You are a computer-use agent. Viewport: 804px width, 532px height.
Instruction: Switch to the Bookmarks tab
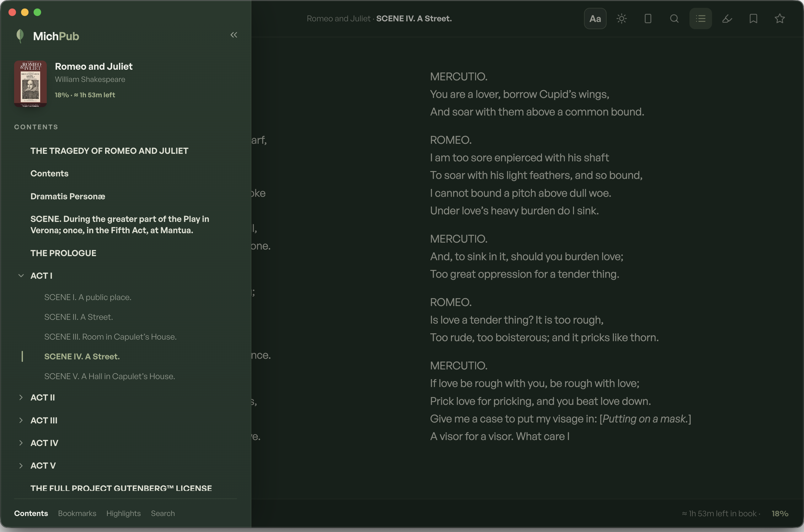coord(77,514)
